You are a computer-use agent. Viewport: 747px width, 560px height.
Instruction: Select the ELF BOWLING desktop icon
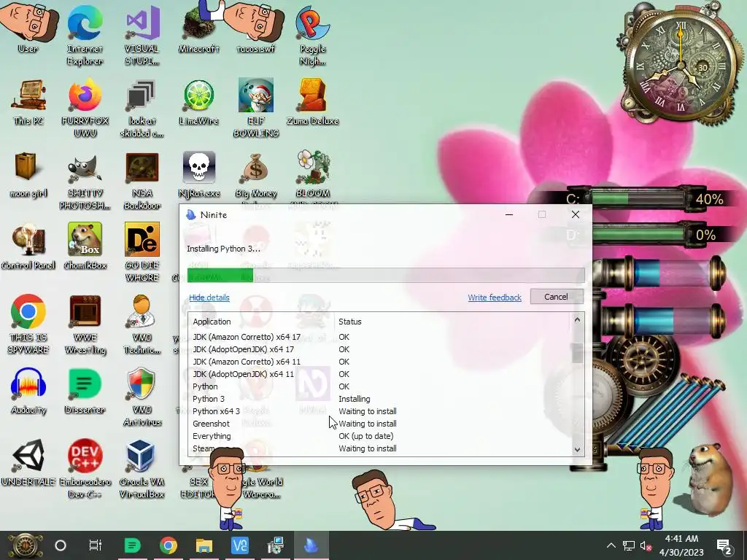(256, 108)
